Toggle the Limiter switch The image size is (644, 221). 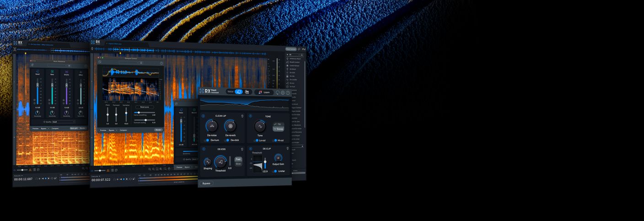(275, 171)
